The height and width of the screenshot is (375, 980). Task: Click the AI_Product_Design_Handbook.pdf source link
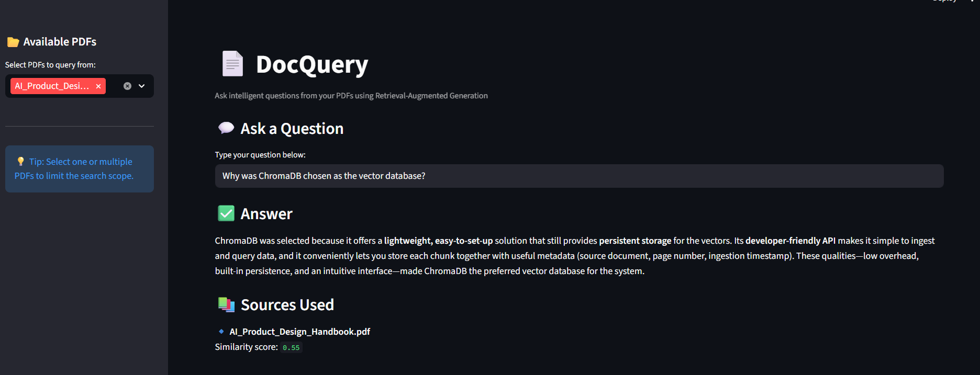(x=299, y=331)
